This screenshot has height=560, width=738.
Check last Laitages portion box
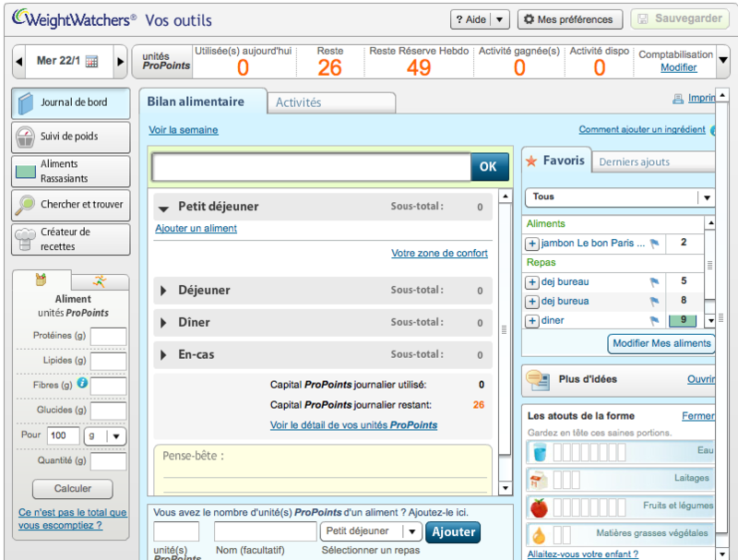pos(576,481)
